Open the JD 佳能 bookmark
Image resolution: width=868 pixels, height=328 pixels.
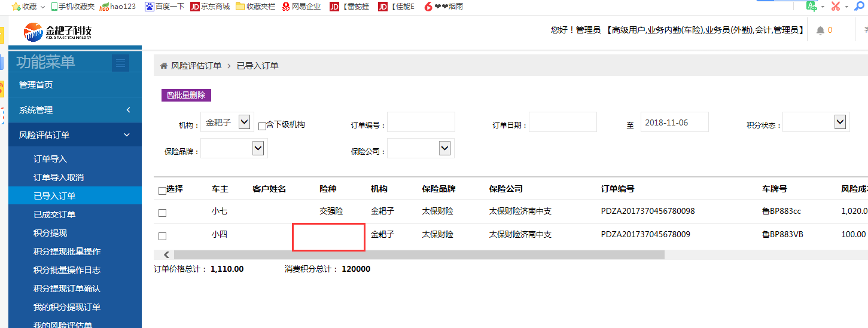coord(396,7)
